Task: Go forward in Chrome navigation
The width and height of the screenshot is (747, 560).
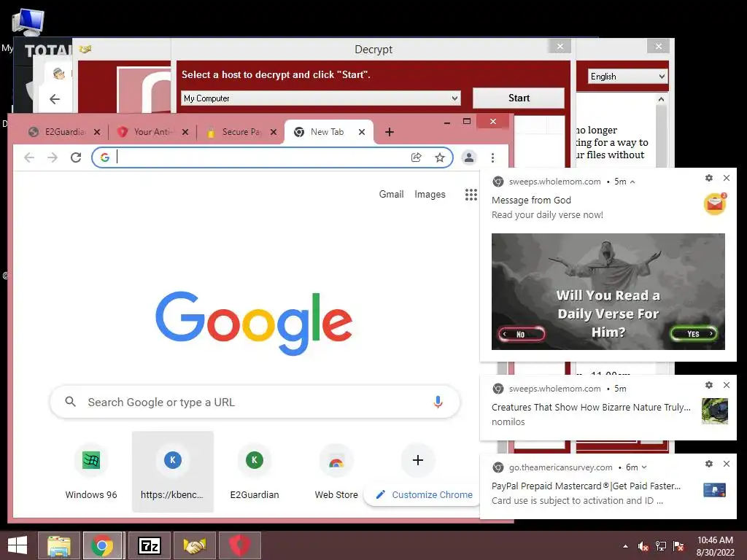Action: tap(53, 157)
